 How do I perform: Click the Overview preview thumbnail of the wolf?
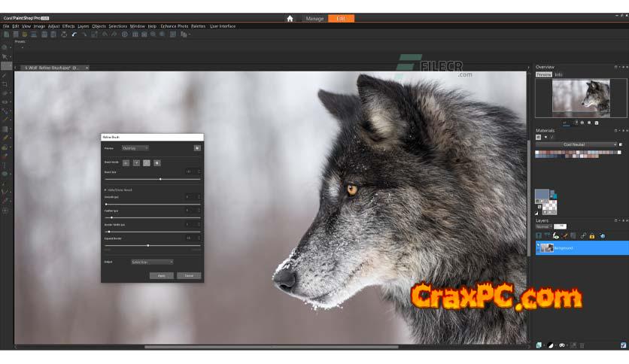(581, 98)
